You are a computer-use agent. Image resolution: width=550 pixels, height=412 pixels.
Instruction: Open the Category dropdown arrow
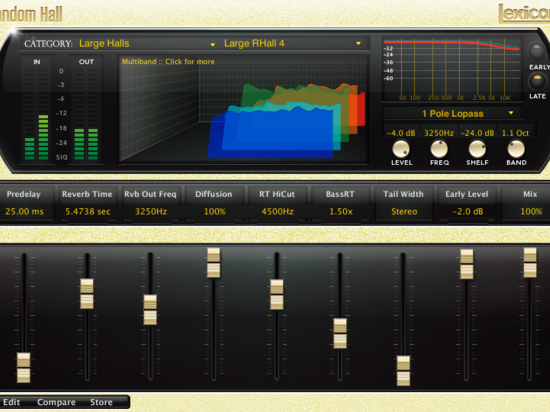pos(213,45)
